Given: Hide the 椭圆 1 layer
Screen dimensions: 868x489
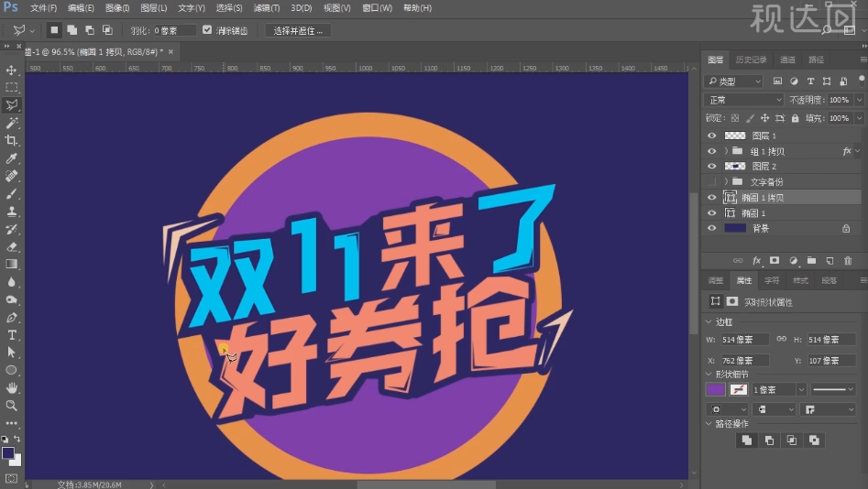Looking at the screenshot, I should (711, 213).
